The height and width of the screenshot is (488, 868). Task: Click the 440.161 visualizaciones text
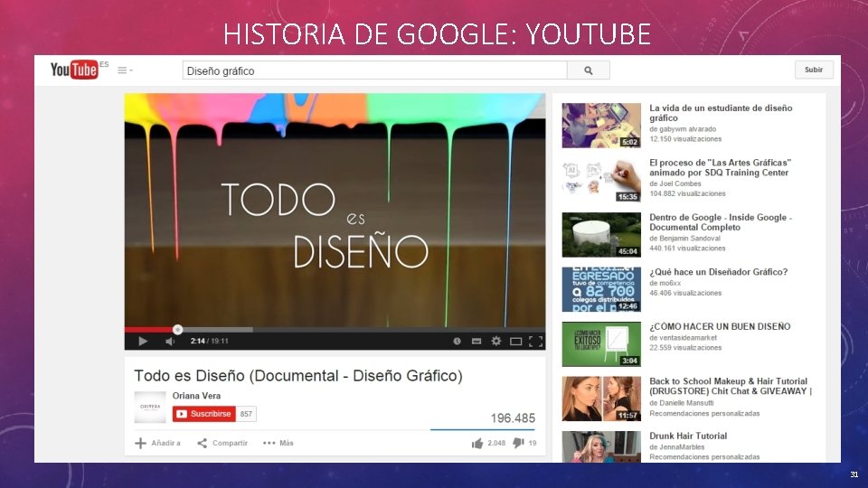(687, 249)
